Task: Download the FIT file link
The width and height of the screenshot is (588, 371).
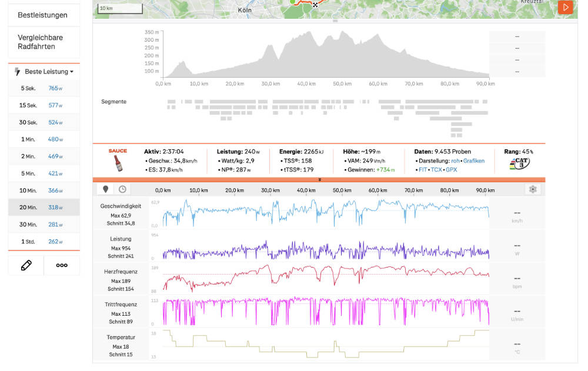Action: click(423, 169)
